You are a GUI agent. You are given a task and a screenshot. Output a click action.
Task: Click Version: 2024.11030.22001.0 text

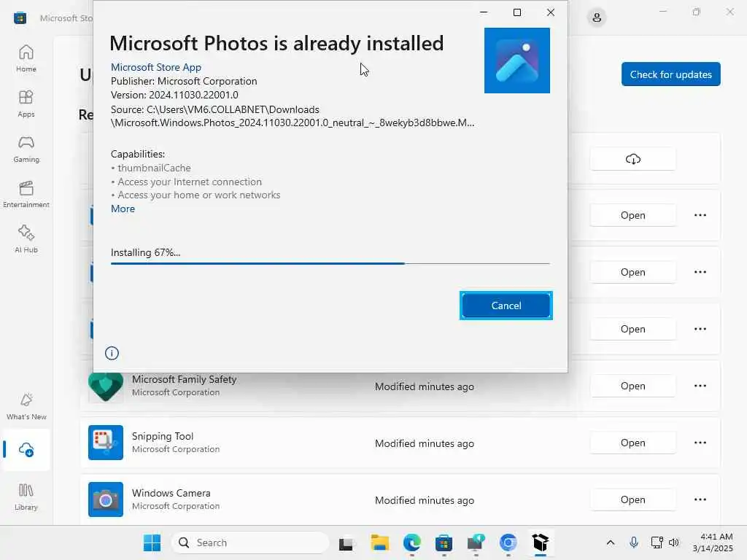(174, 95)
